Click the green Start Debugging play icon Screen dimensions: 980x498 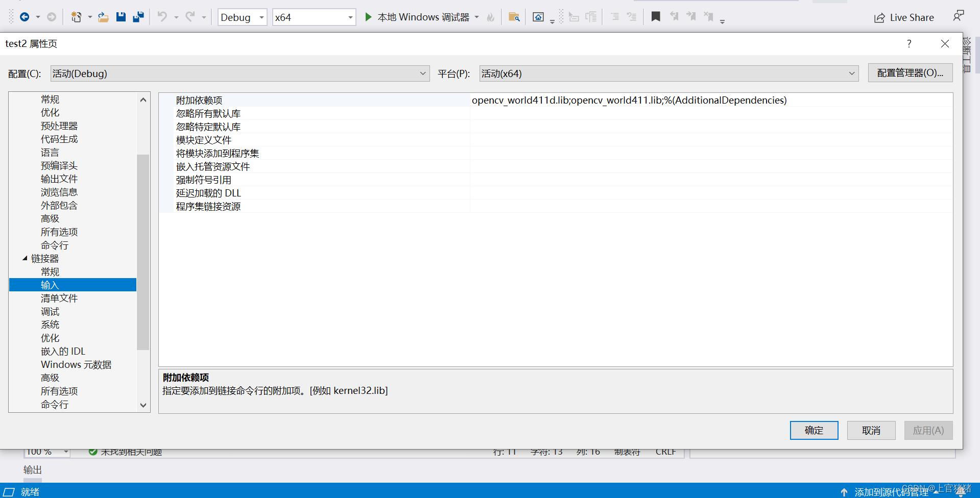[x=368, y=17]
